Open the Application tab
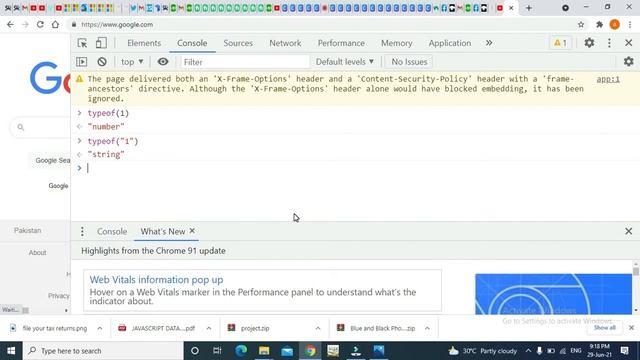 tap(449, 43)
